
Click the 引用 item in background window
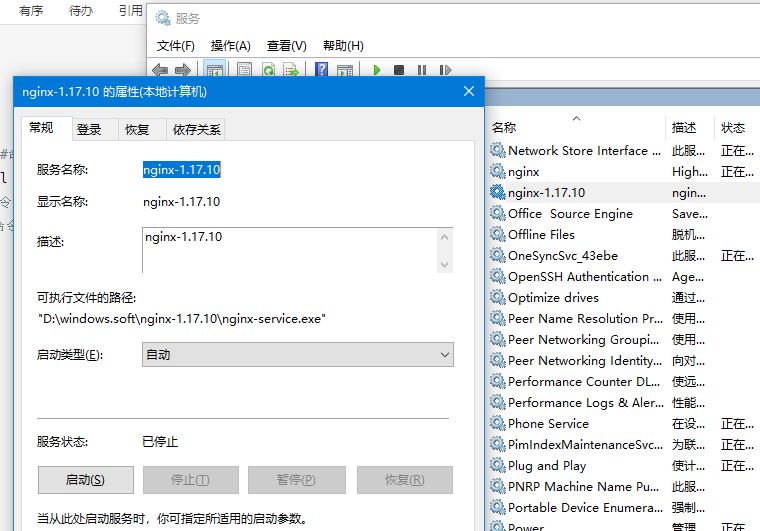(131, 11)
